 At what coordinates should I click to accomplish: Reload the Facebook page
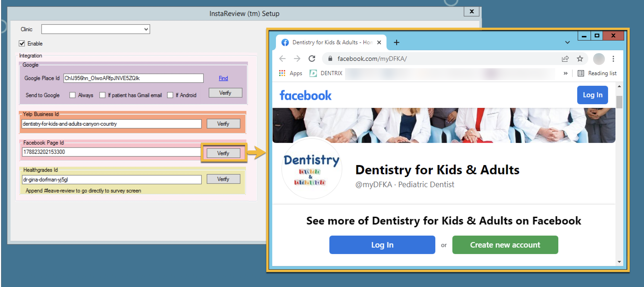click(x=312, y=59)
